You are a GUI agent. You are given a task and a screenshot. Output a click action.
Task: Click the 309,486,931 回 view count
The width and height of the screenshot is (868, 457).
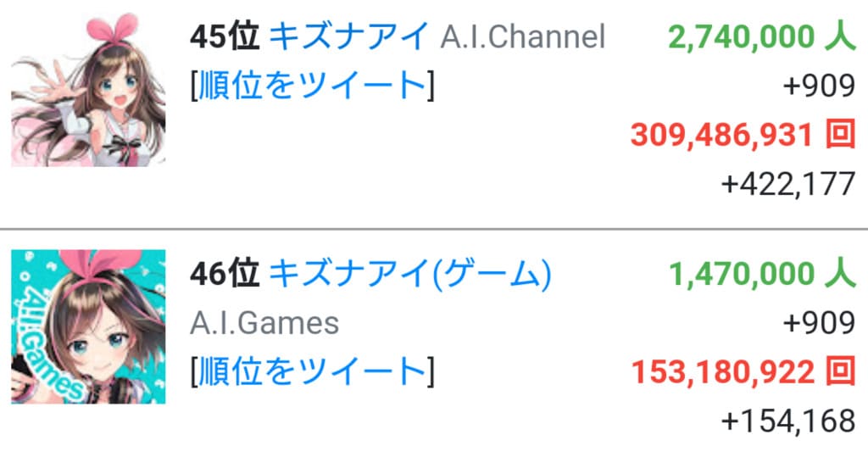pos(743,135)
